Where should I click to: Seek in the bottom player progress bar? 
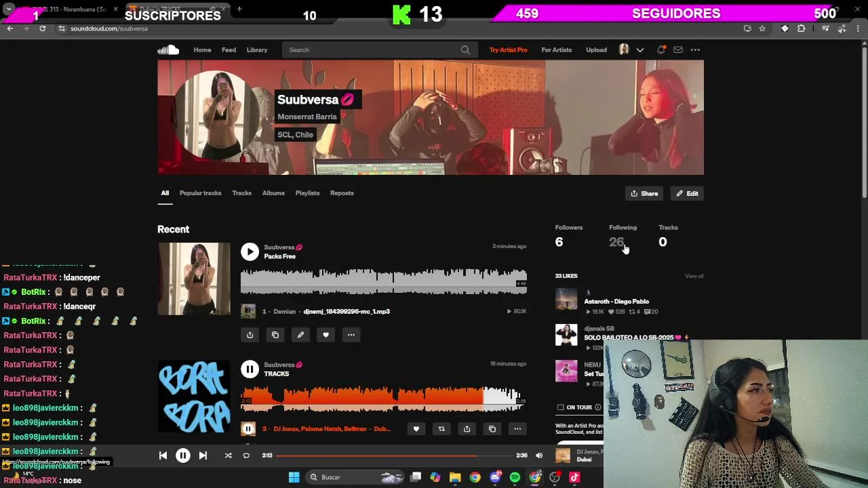(394, 455)
